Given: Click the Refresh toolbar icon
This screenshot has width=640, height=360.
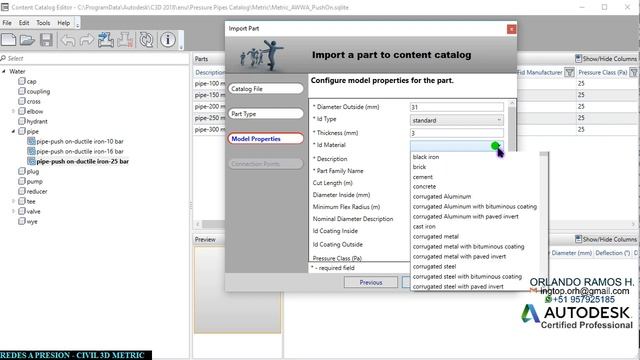Looking at the screenshot, I should (x=146, y=40).
